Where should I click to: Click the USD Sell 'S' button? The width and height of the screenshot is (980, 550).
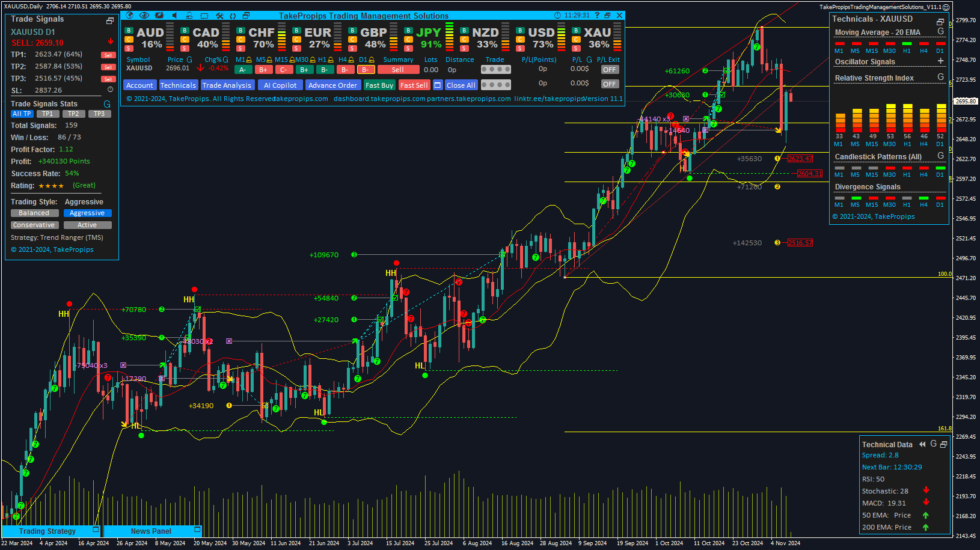point(520,48)
